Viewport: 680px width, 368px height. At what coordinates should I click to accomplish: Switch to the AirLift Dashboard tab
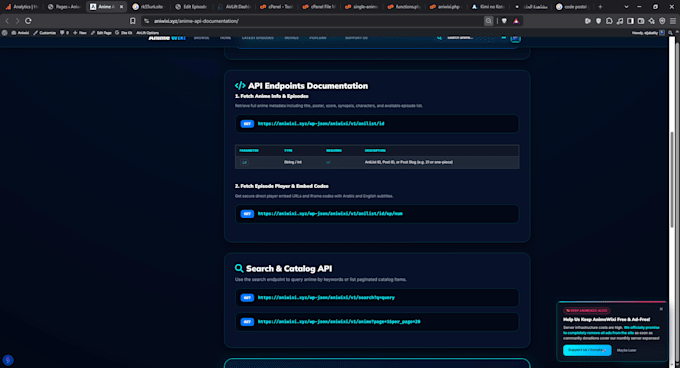234,7
